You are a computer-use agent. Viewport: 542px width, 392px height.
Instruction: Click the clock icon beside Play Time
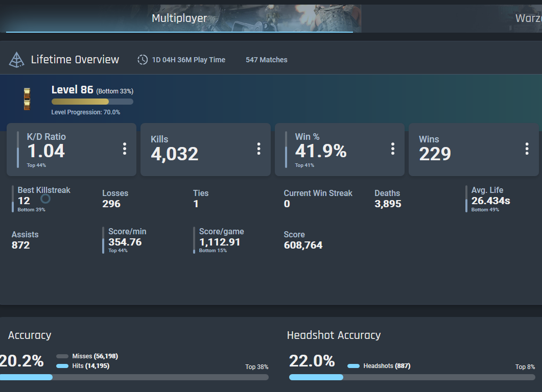143,60
